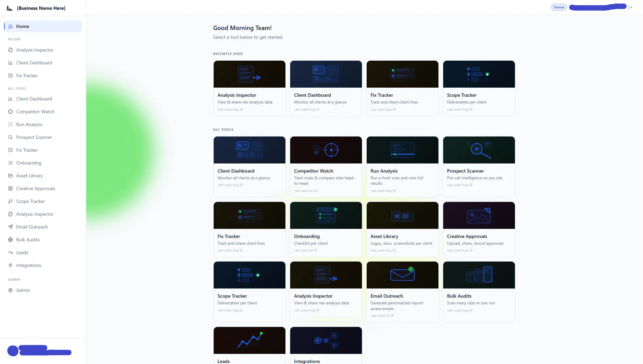Click the Competitor Watch icon in the sidebar

coord(10,112)
